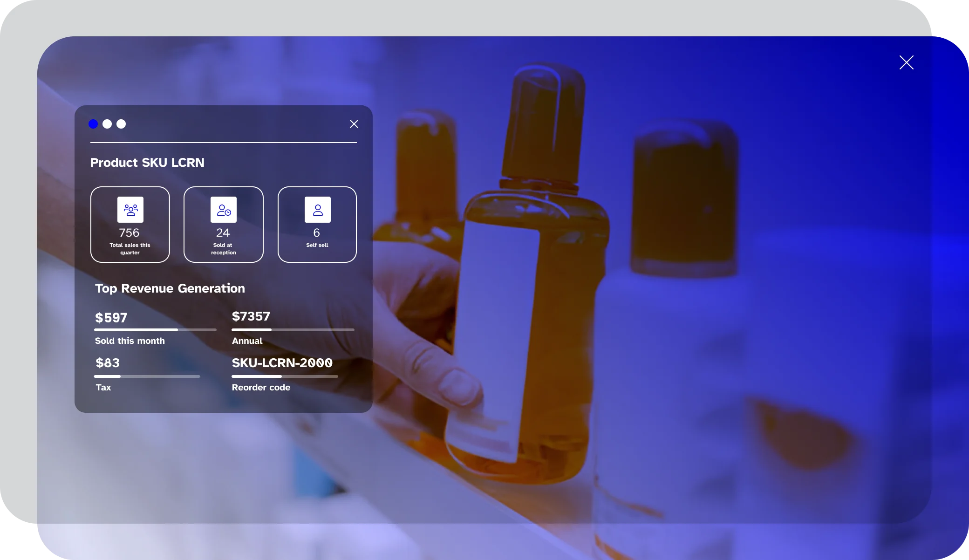
Task: Open the 6 self sell stat card
Action: 317,225
